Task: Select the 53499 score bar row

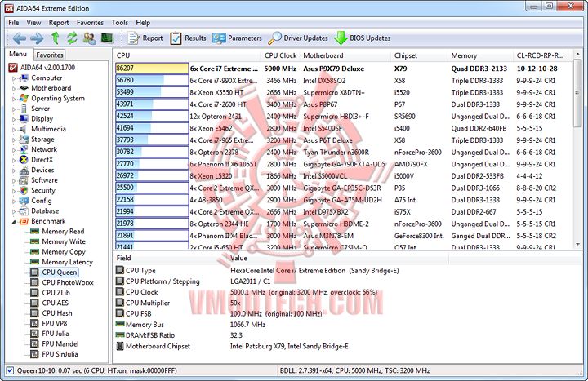Action: pos(152,92)
